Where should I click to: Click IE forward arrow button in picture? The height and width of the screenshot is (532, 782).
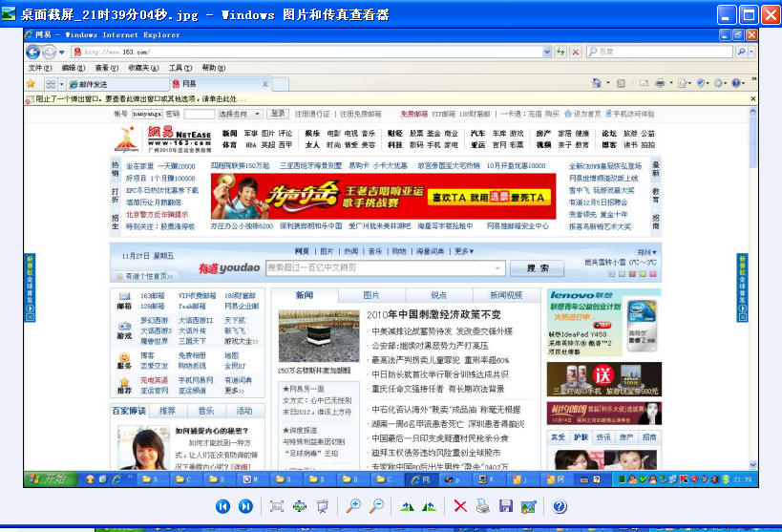click(49, 52)
